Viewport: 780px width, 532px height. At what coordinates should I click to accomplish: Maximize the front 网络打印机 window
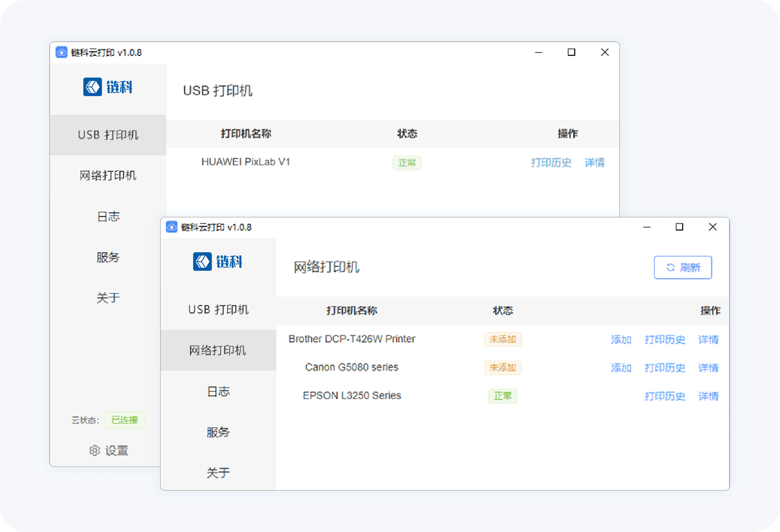click(680, 227)
